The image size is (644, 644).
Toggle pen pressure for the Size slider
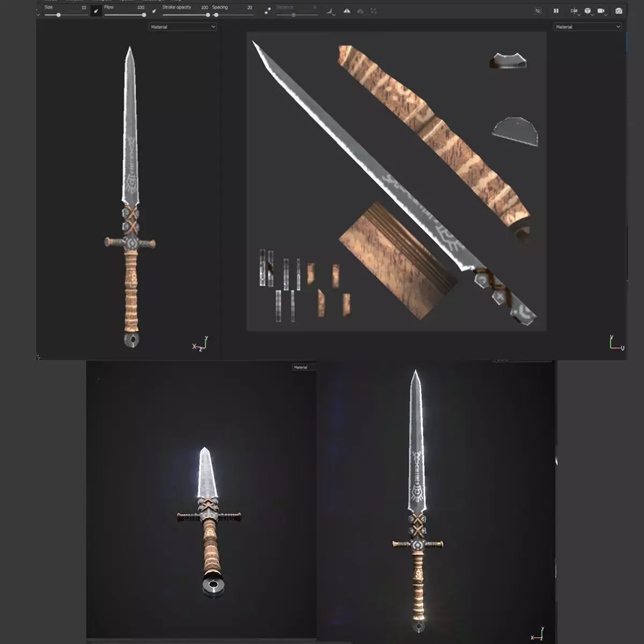[96, 9]
